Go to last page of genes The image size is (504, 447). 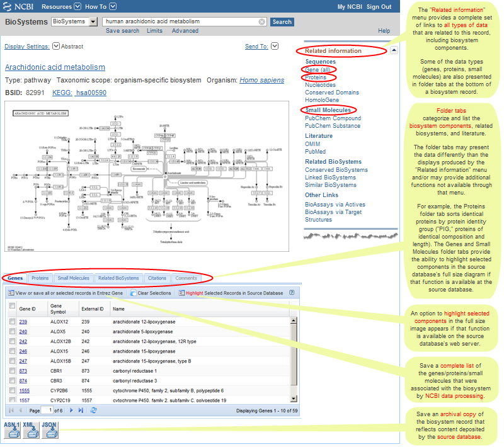coord(81,410)
